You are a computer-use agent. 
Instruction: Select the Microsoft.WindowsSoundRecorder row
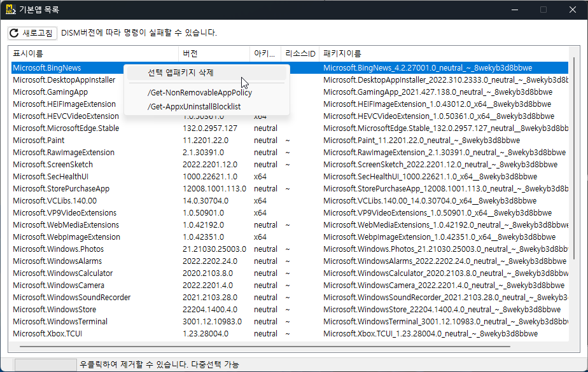290,297
